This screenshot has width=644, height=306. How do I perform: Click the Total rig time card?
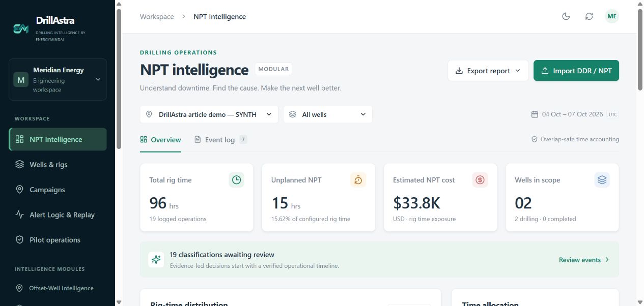197,197
